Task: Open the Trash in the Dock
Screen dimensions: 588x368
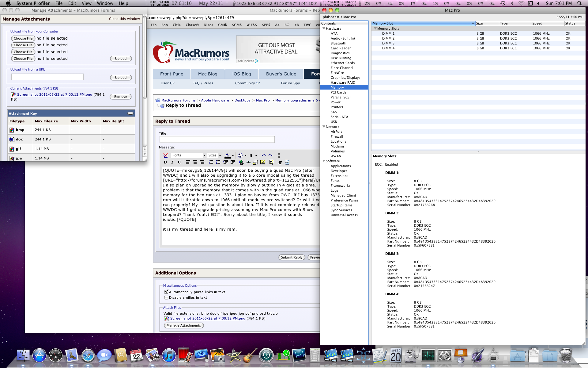Action: click(565, 355)
